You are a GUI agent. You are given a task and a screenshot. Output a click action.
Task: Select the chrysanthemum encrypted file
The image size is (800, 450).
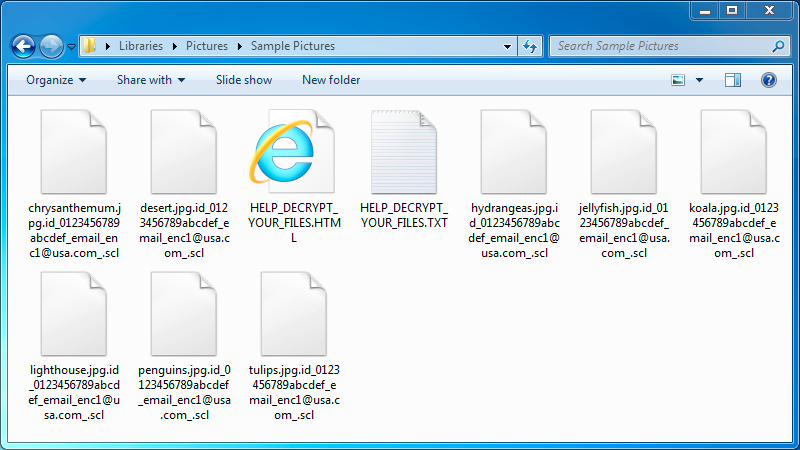tap(73, 152)
